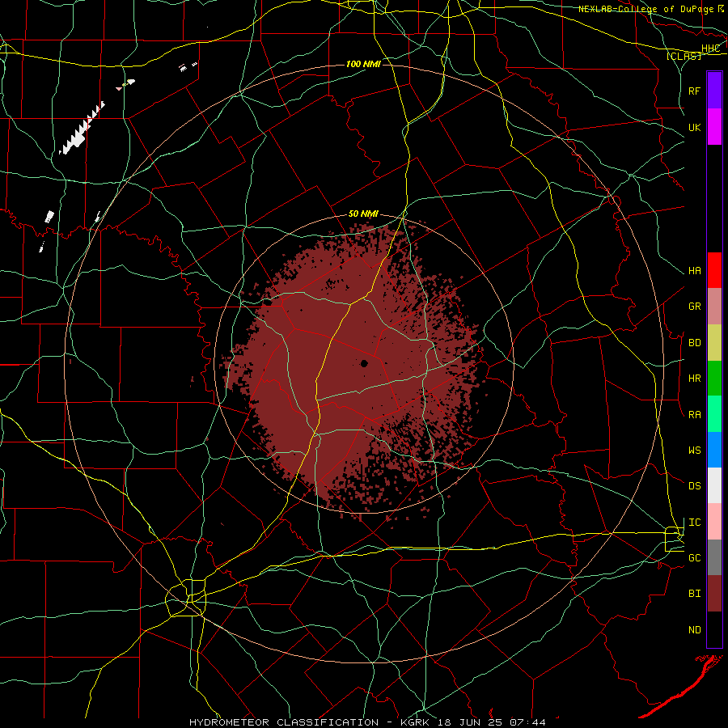Click the red HA legend color swatch
The image size is (728, 728).
tap(714, 270)
